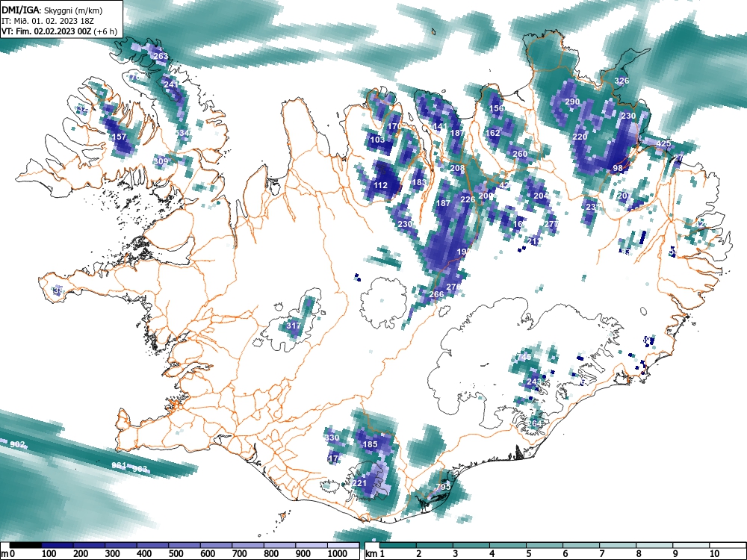
Task: Select the '264' value label
Action: point(534,423)
